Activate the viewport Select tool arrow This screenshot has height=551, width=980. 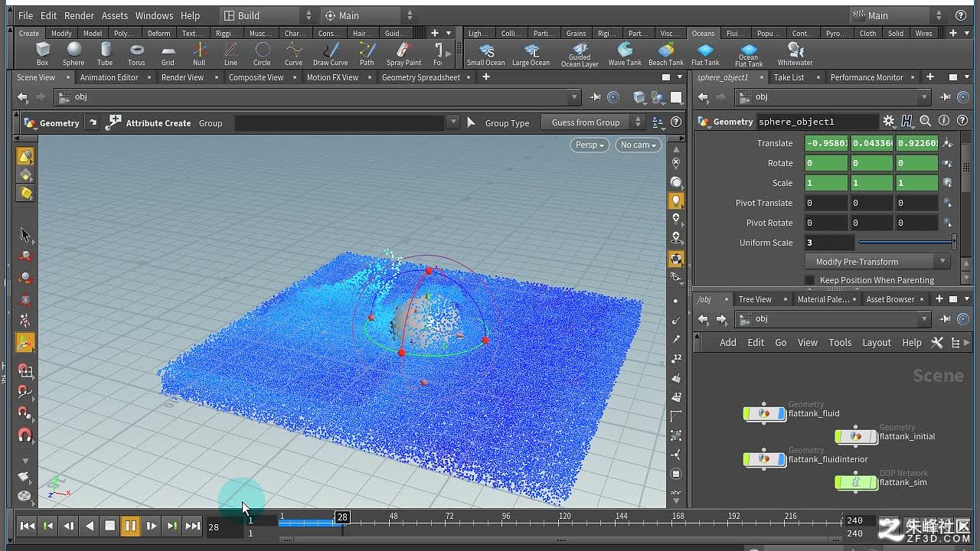tap(25, 235)
